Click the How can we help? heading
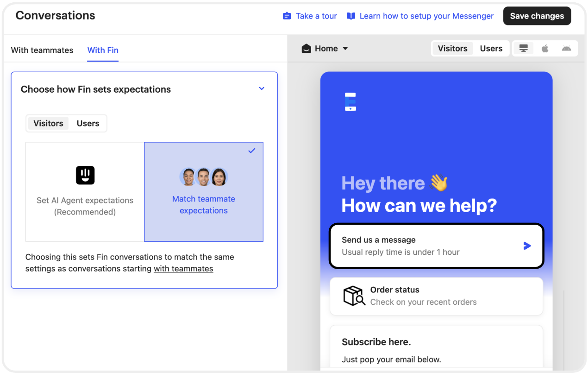 419,205
